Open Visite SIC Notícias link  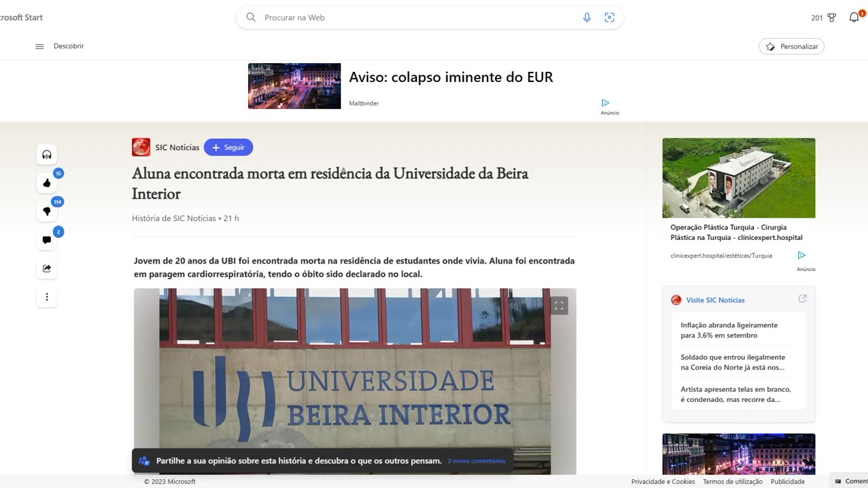715,300
